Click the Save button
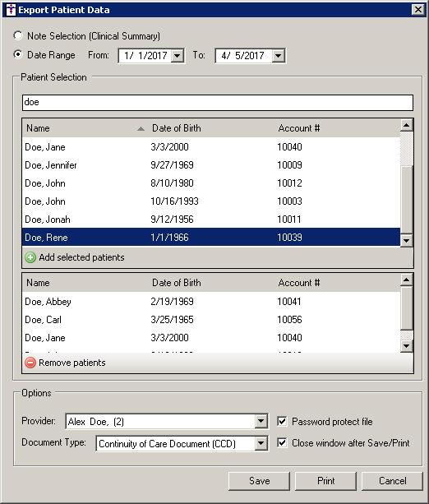Image resolution: width=429 pixels, height=504 pixels. 259,481
